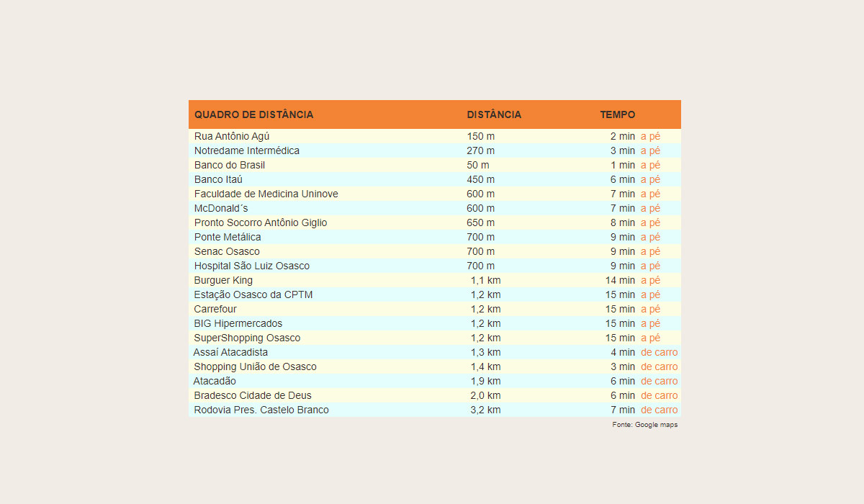Click 'de carro' in Rodovia Castelo Branco row

[660, 410]
